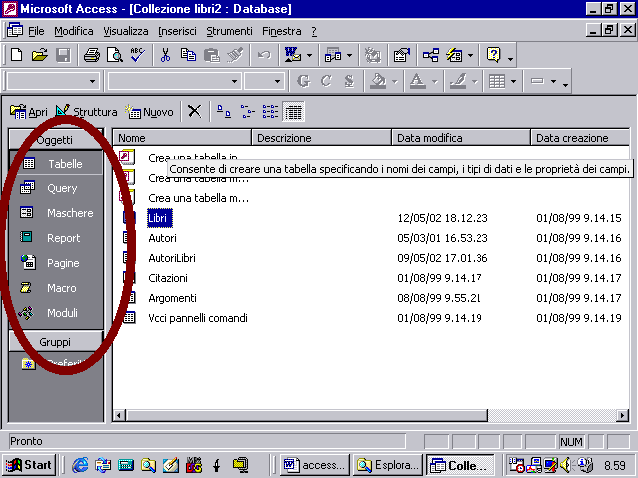Click the Apri button
This screenshot has height=478, width=638.
pyautogui.click(x=28, y=111)
